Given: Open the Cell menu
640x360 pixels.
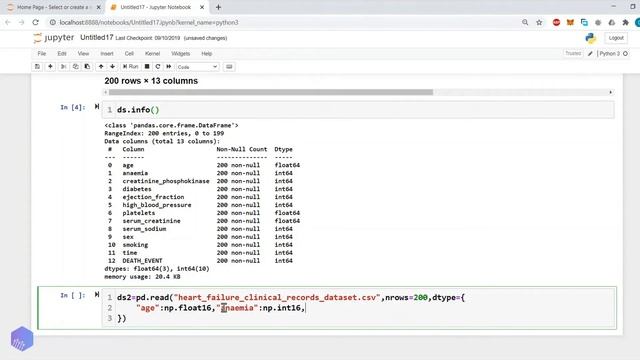Looking at the screenshot, I should pyautogui.click(x=129, y=53).
